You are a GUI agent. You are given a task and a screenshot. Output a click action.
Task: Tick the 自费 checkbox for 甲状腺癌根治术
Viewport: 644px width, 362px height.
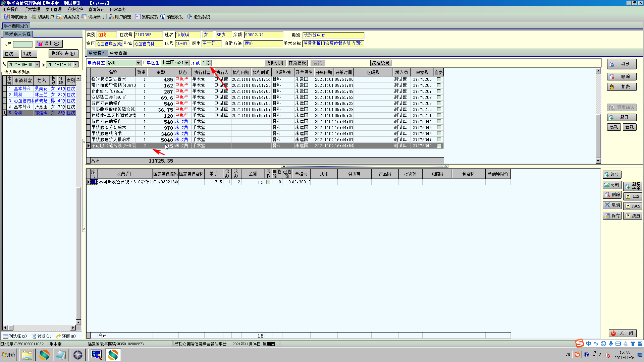click(x=438, y=134)
